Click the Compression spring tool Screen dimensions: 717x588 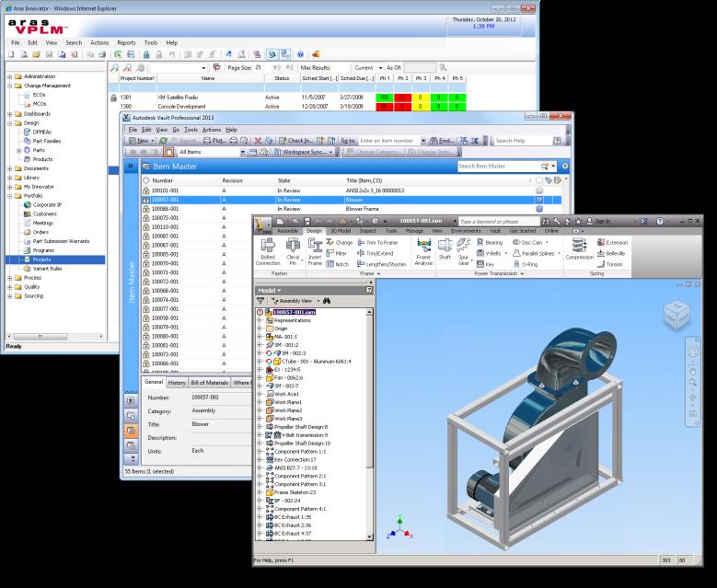click(x=579, y=249)
